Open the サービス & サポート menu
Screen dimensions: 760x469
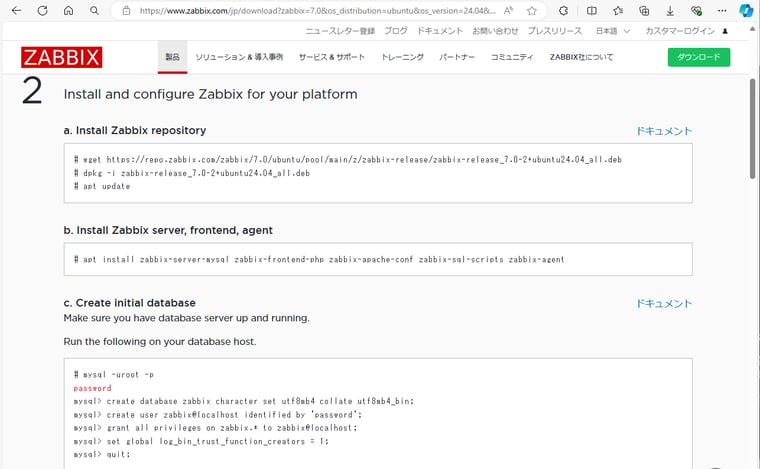tap(332, 57)
